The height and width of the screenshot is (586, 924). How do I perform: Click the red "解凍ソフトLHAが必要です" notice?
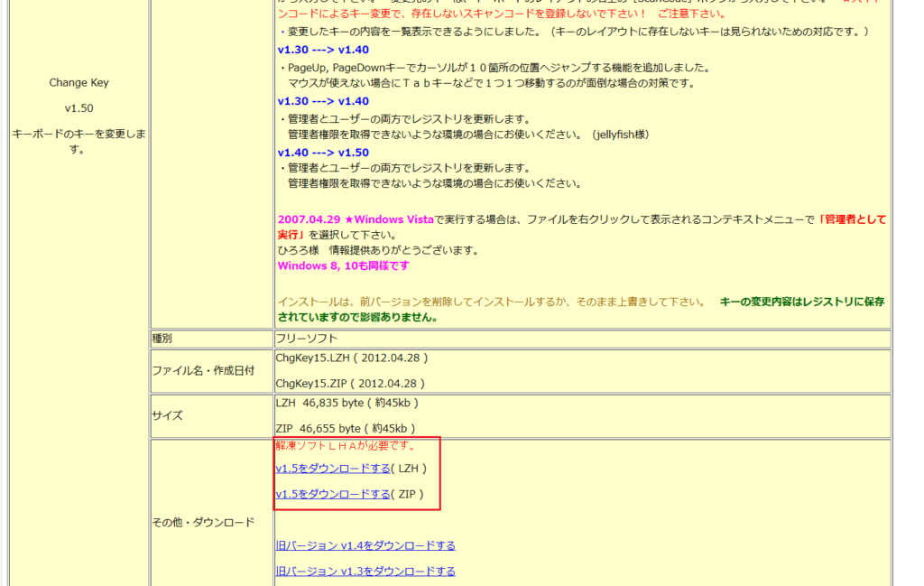[x=346, y=446]
